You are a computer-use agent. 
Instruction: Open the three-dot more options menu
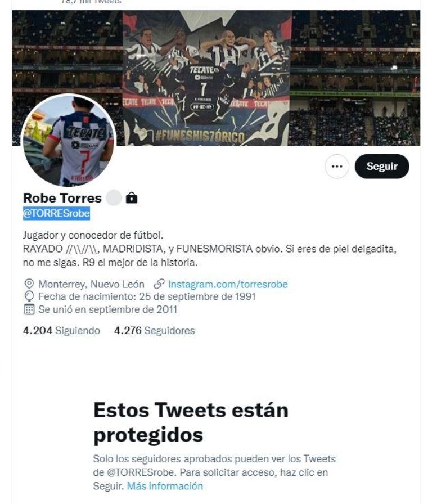(x=337, y=166)
